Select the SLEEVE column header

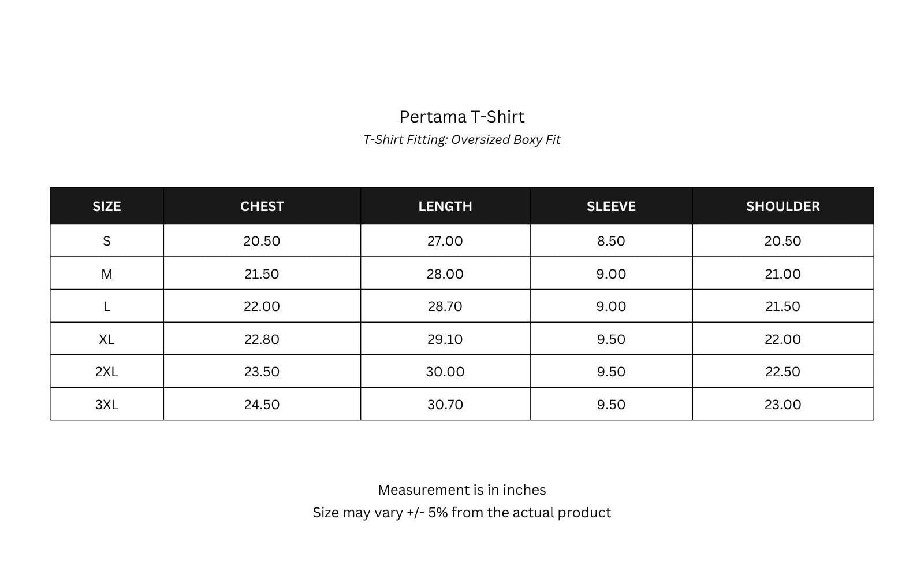tap(611, 206)
